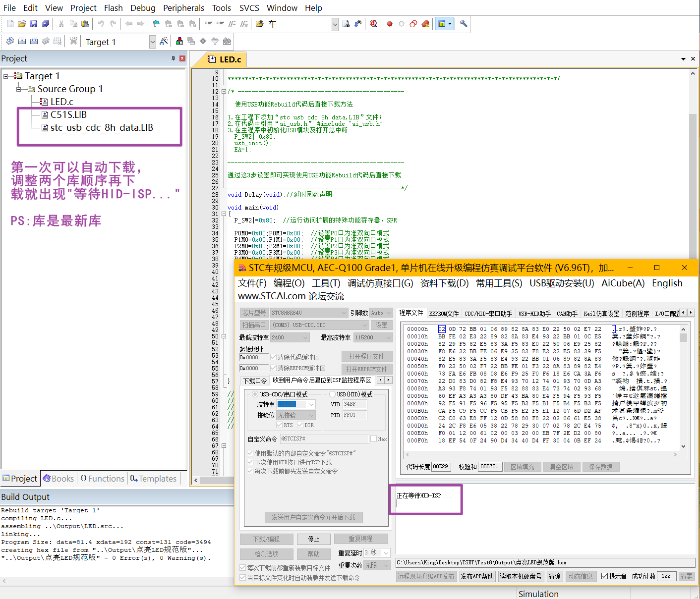Viewport: 700px width, 599px height.
Task: Click the 清除 button
Action: coord(554,576)
